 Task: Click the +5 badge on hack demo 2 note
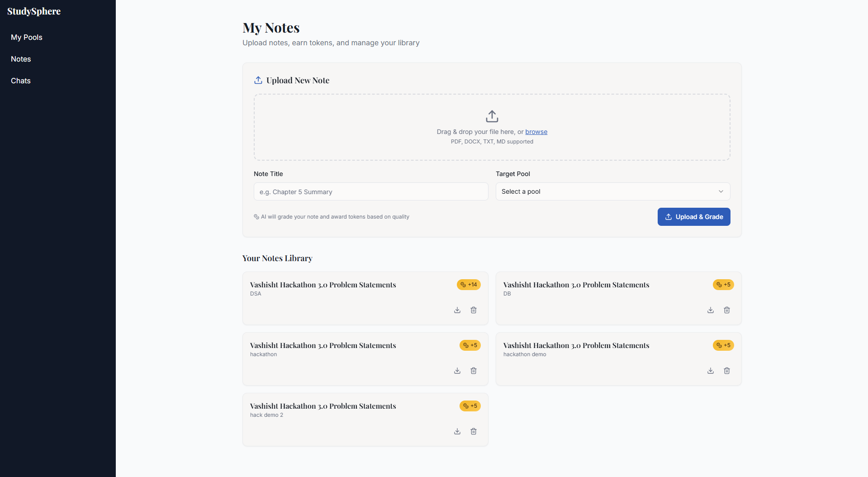(x=470, y=406)
